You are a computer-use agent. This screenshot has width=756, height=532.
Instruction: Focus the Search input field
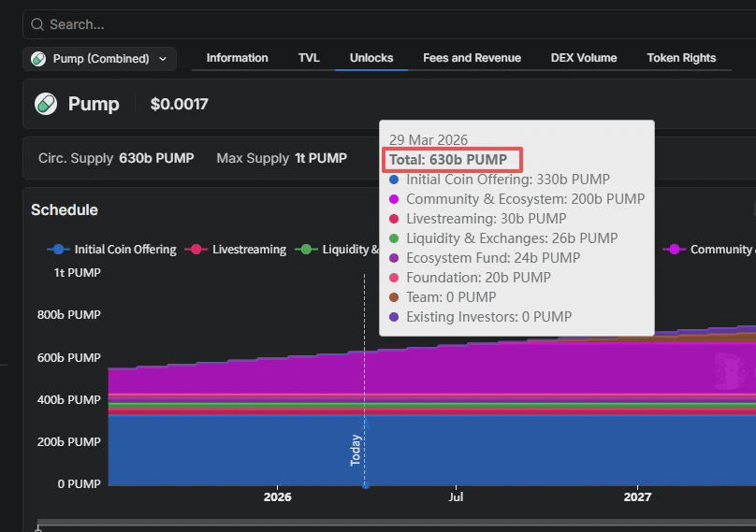pyautogui.click(x=389, y=24)
